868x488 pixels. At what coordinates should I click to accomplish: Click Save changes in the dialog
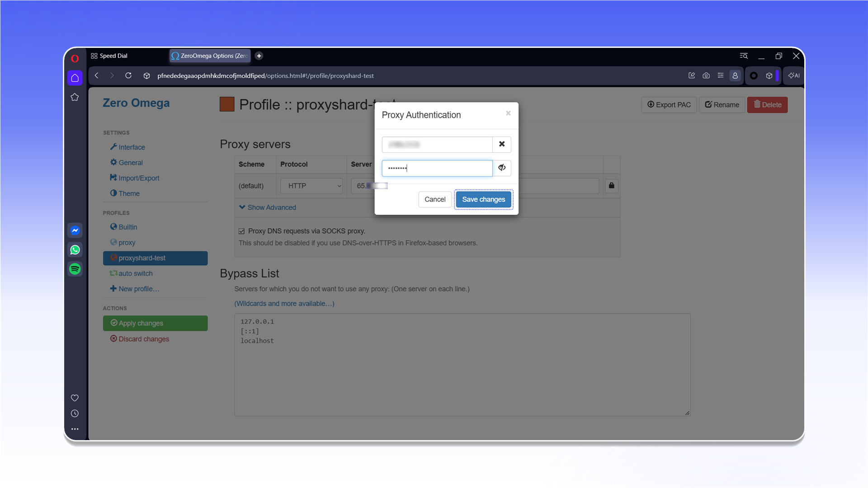(483, 199)
